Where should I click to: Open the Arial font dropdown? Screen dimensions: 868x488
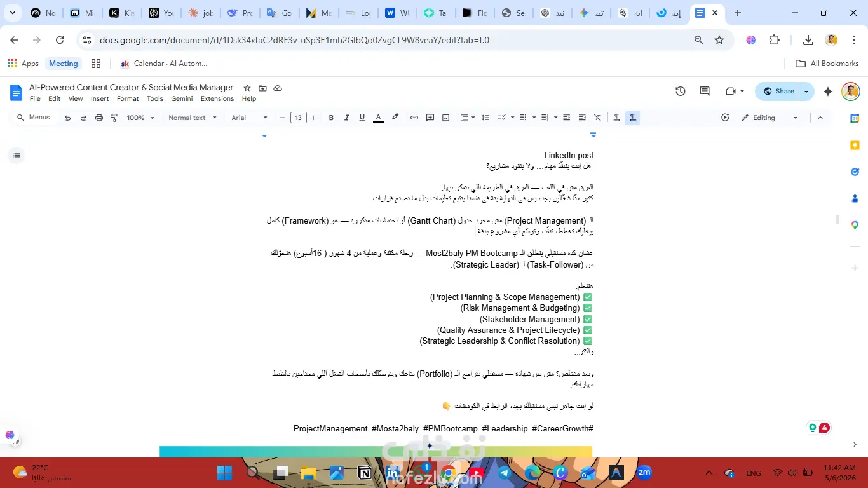[250, 118]
